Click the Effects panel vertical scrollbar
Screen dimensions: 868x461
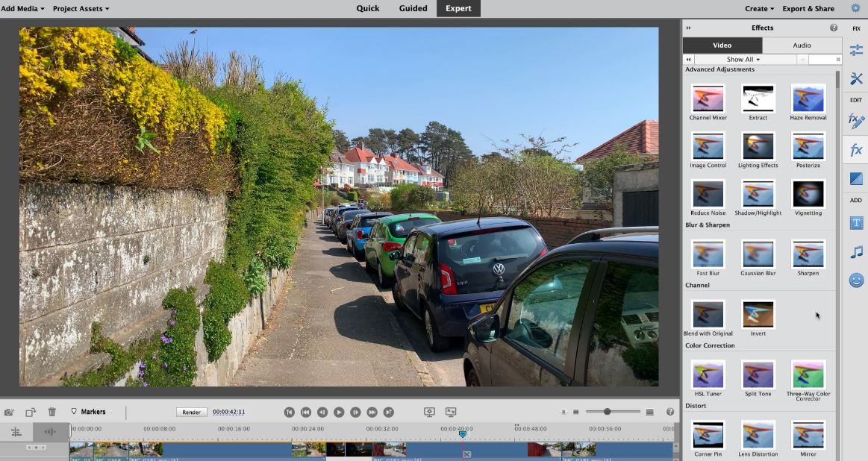tap(837, 79)
